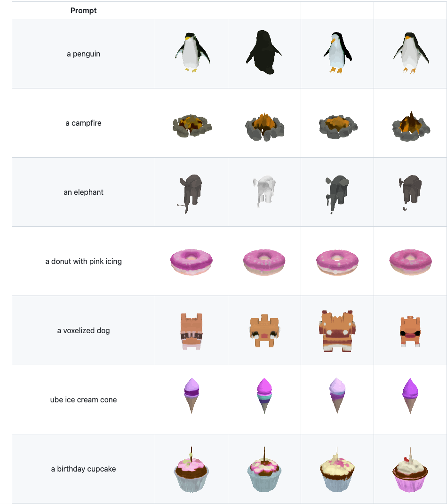This screenshot has height=504, width=447.
Task: Click the smallest voxelized dog in last column
Action: pyautogui.click(x=410, y=332)
